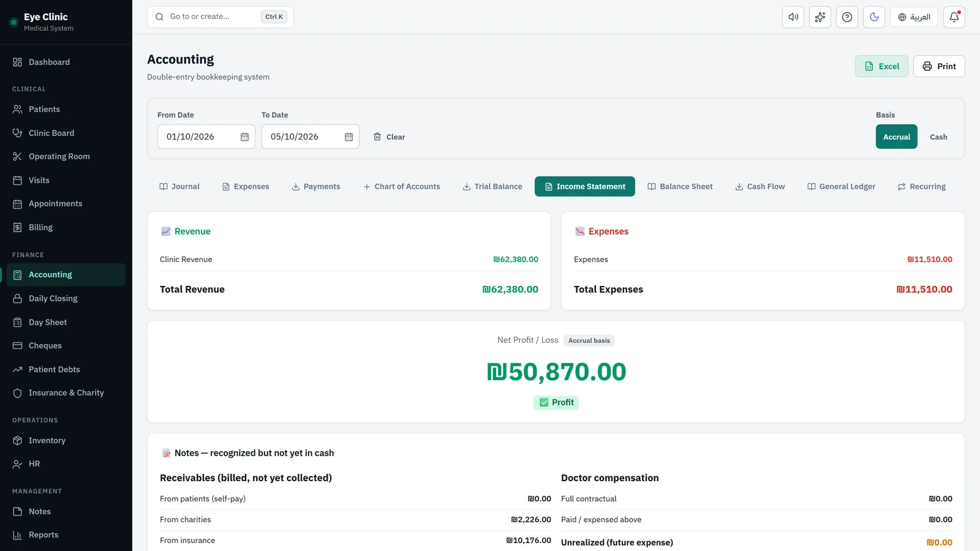
Task: Open Chart of Accounts tab
Action: point(402,187)
